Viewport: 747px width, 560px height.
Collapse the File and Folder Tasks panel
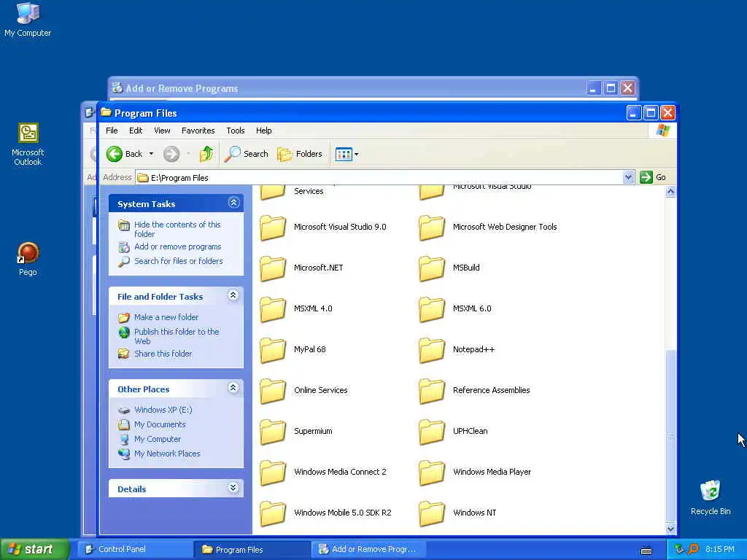pyautogui.click(x=233, y=295)
